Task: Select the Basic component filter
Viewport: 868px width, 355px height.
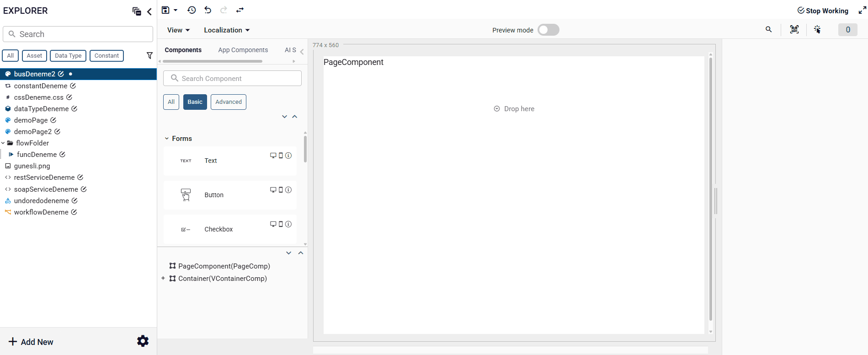Action: click(195, 102)
